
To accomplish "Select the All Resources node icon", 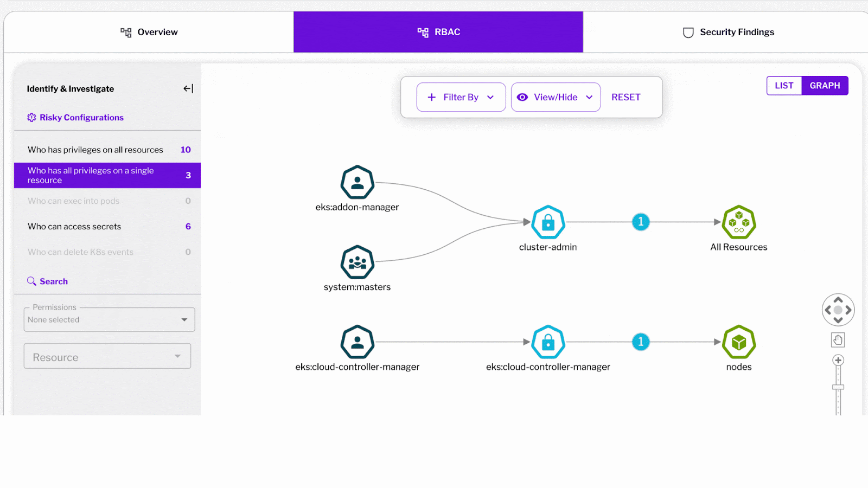I will click(739, 222).
